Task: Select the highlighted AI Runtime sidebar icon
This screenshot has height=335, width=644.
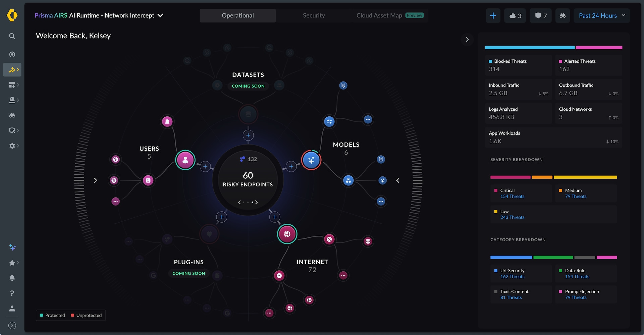Action: pos(12,69)
